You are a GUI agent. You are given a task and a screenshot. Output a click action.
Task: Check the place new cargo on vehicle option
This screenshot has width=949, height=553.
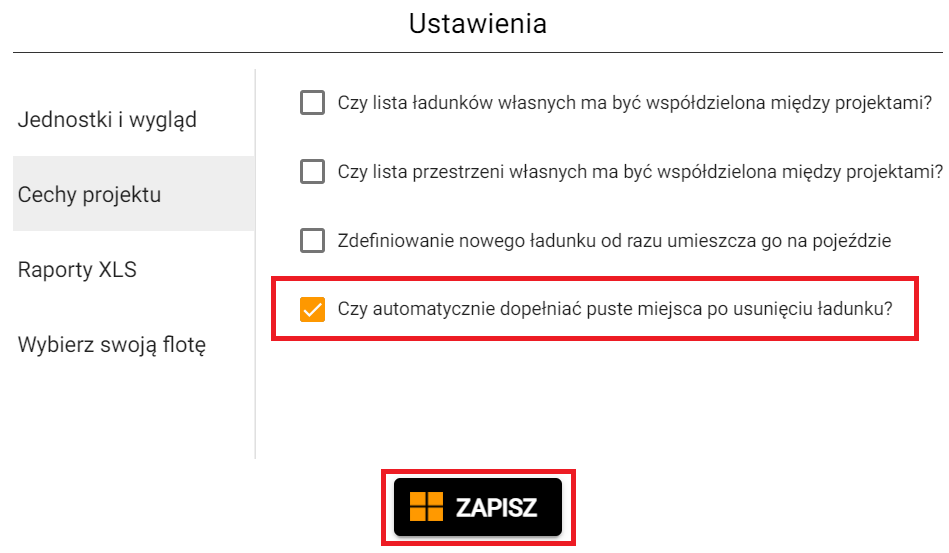(x=312, y=241)
